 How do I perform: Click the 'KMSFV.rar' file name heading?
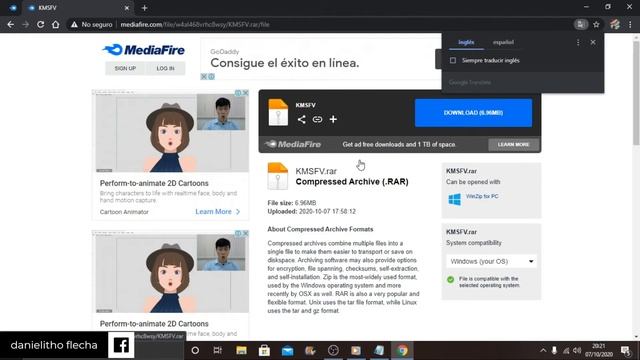pyautogui.click(x=316, y=171)
